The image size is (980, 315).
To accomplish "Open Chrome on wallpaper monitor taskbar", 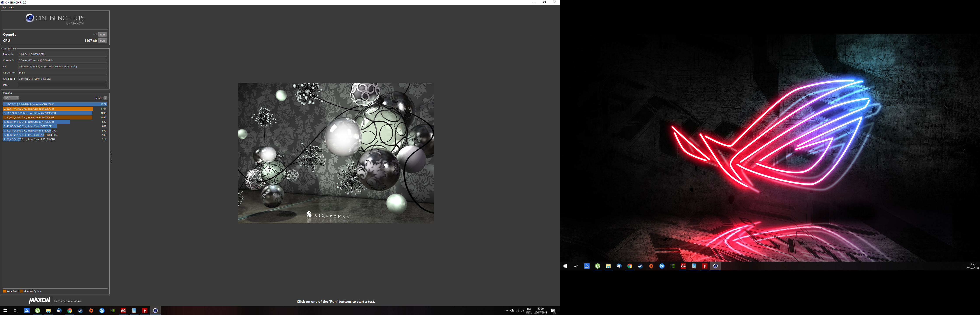I will point(630,266).
